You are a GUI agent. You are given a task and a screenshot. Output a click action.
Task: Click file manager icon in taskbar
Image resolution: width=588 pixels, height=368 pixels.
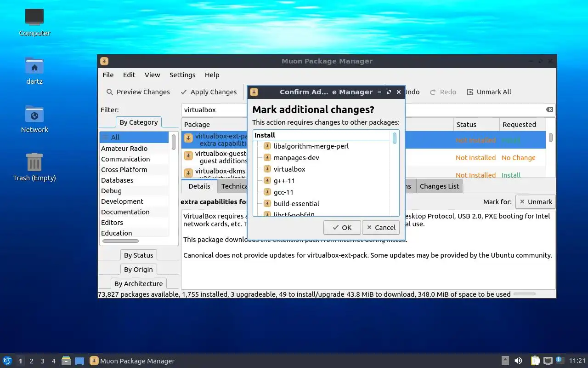point(66,361)
